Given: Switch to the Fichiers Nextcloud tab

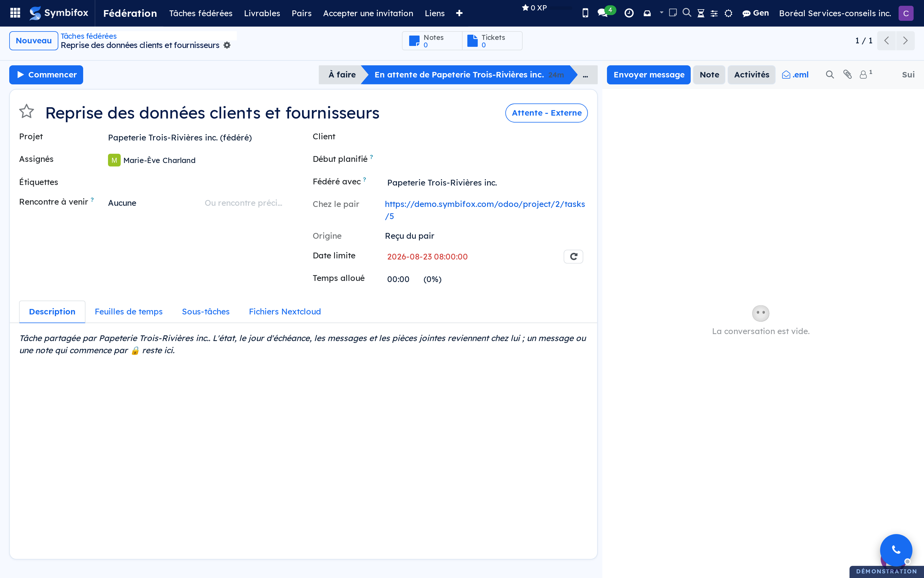Looking at the screenshot, I should tap(285, 312).
